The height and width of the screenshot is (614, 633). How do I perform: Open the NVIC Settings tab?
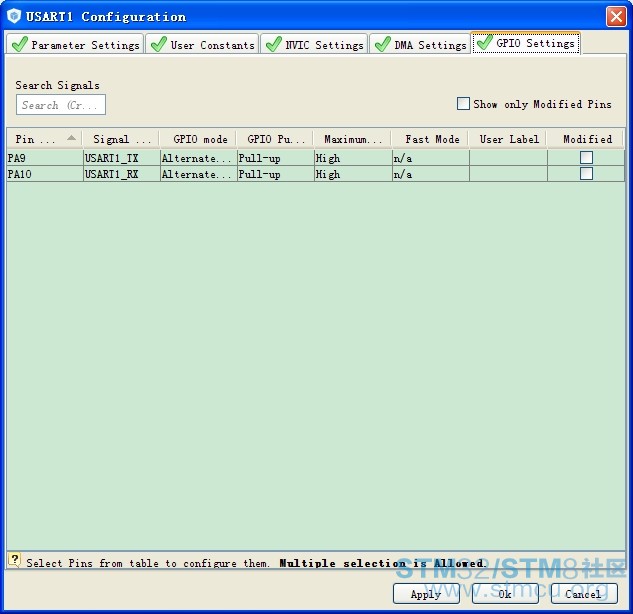coord(314,44)
